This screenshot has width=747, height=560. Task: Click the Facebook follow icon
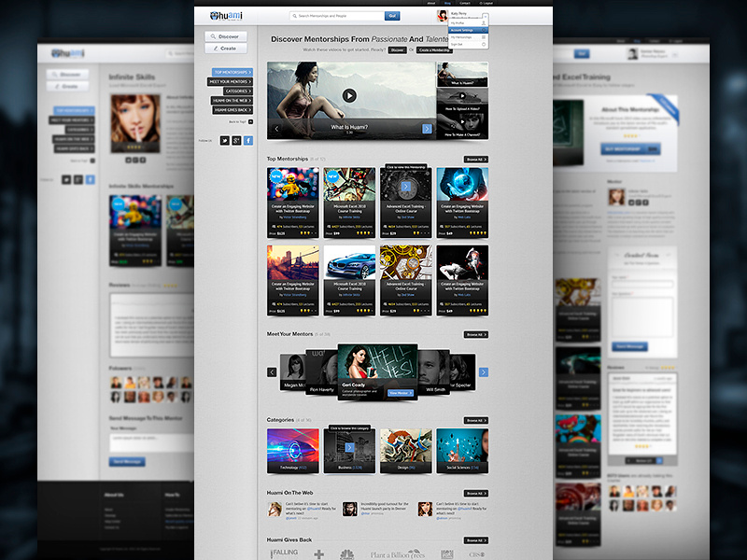pos(248,140)
